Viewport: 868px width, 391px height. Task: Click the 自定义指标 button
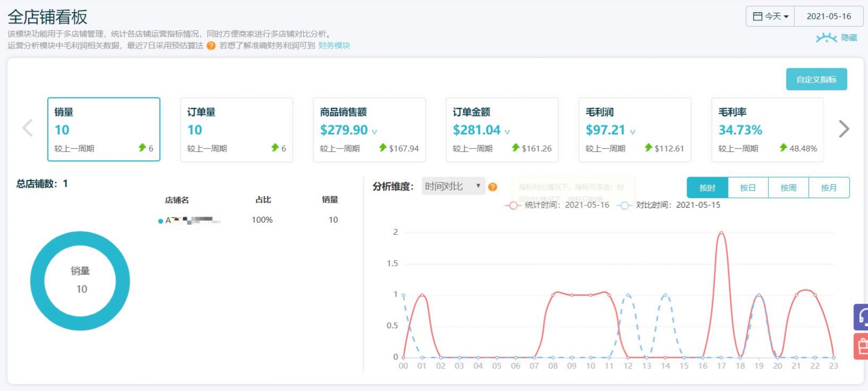816,79
